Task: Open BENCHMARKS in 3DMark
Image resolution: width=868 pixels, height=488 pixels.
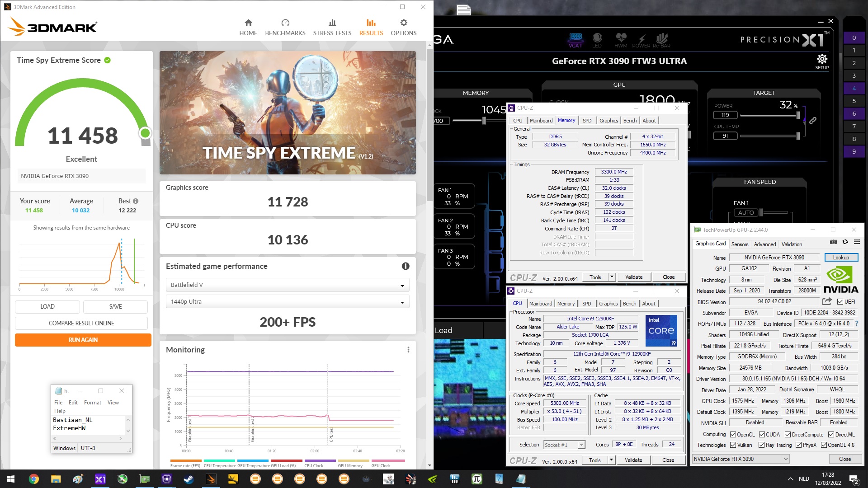Action: click(285, 28)
